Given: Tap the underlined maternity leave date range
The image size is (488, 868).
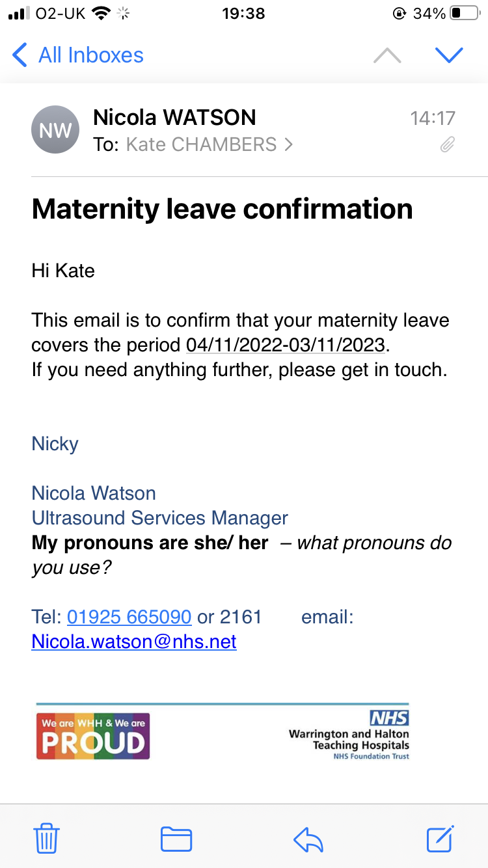Looking at the screenshot, I should click(x=286, y=345).
